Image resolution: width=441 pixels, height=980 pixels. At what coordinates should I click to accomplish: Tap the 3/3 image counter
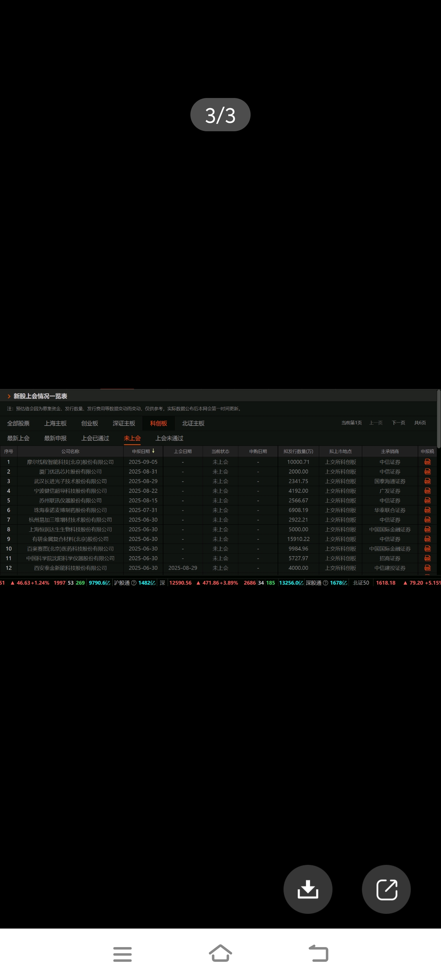tap(220, 114)
